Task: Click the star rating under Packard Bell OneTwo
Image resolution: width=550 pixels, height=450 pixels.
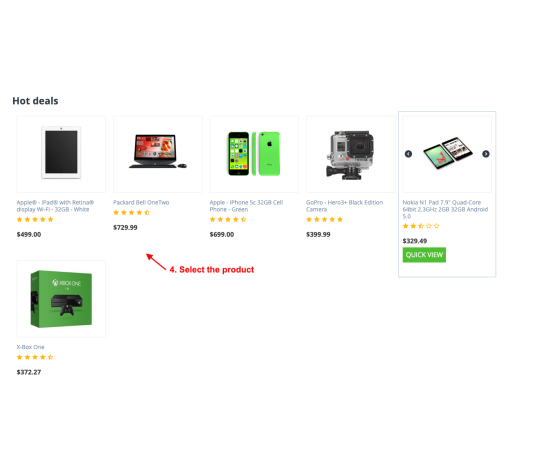Action: [132, 213]
